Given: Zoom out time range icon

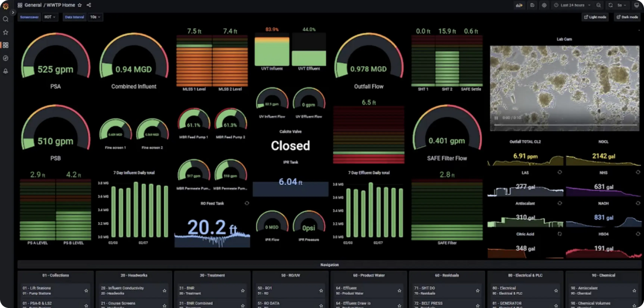Looking at the screenshot, I should (x=598, y=5).
